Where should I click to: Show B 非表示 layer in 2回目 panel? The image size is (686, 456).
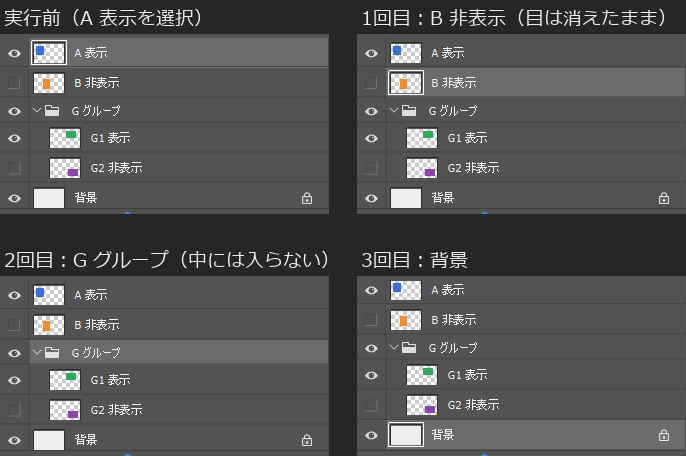14,325
